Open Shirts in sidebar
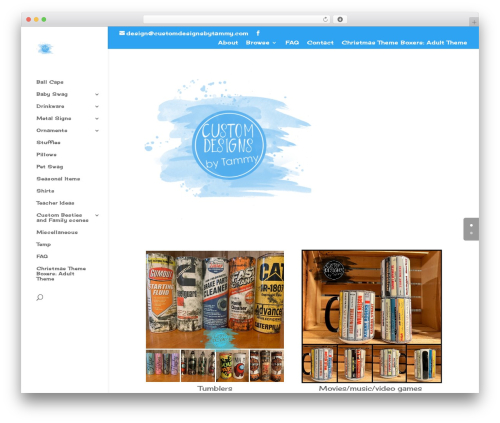This screenshot has width=500, height=423. pos(45,191)
